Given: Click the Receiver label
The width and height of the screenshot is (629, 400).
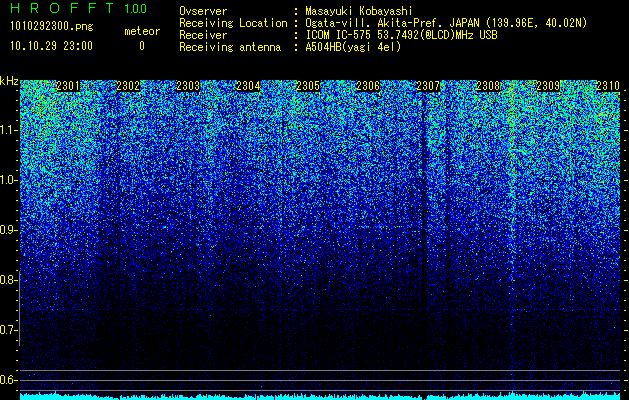Looking at the screenshot, I should pos(203,35).
